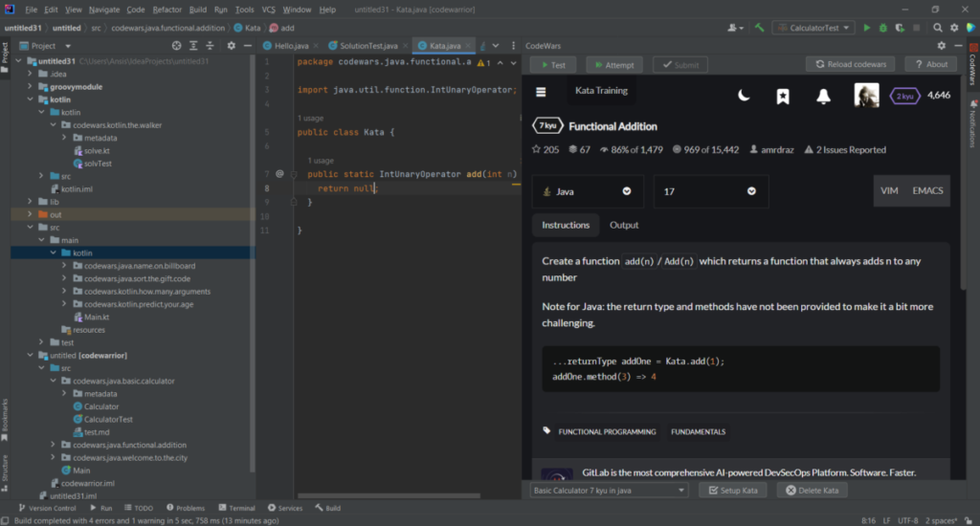The image size is (980, 526).
Task: Click the Attempt button
Action: 614,65
